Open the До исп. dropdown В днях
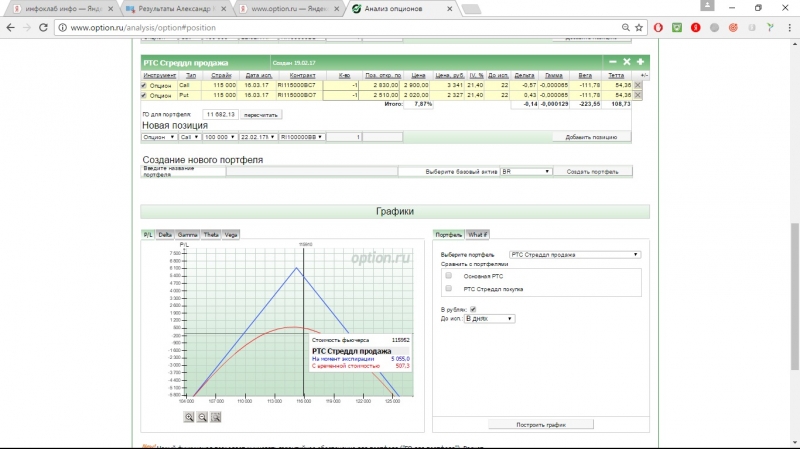Screen dimensions: 800x449 (x=489, y=318)
